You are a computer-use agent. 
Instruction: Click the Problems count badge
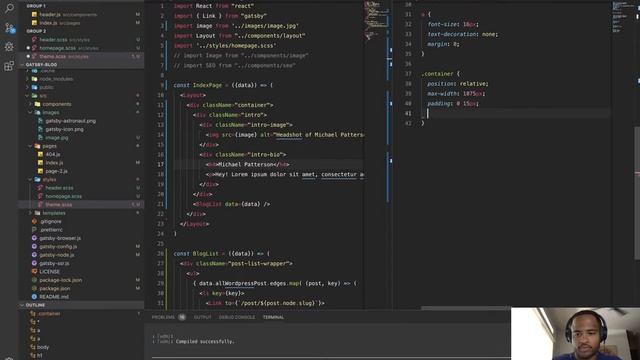[x=182, y=317]
